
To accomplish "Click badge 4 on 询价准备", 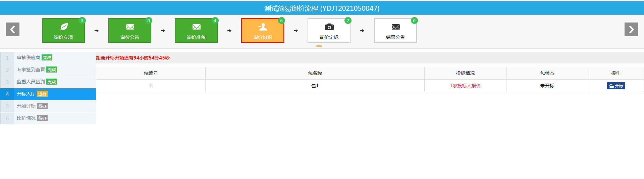I will pos(215,20).
